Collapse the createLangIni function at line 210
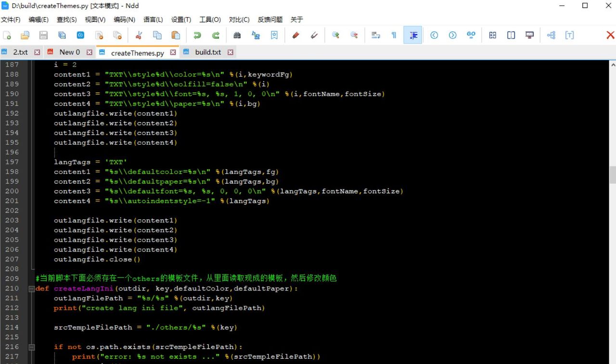616x364 pixels. [x=32, y=289]
